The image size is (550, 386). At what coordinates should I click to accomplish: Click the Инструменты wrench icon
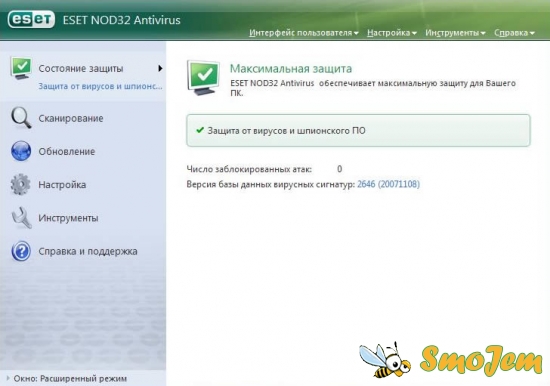point(21,218)
